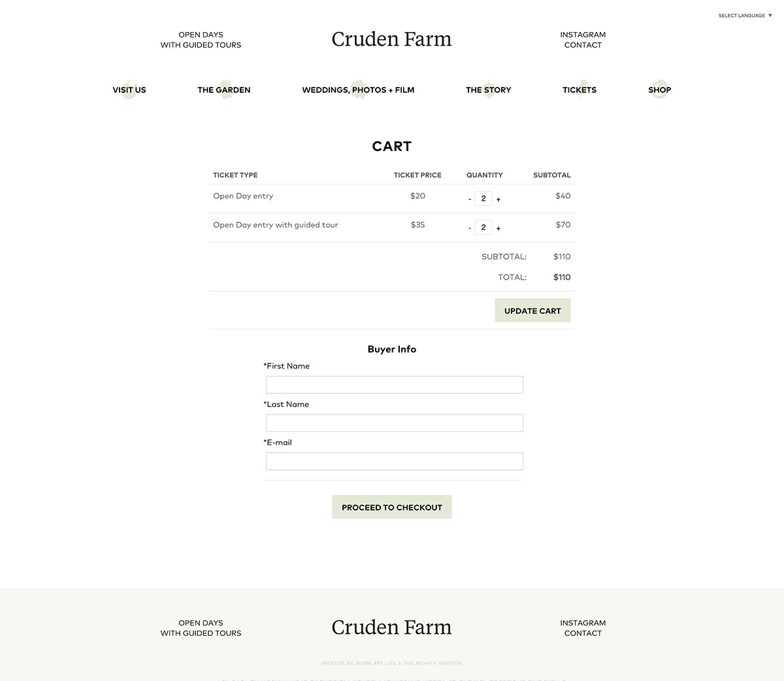Decrease guided tour ticket quantity
784x681 pixels.
(470, 228)
